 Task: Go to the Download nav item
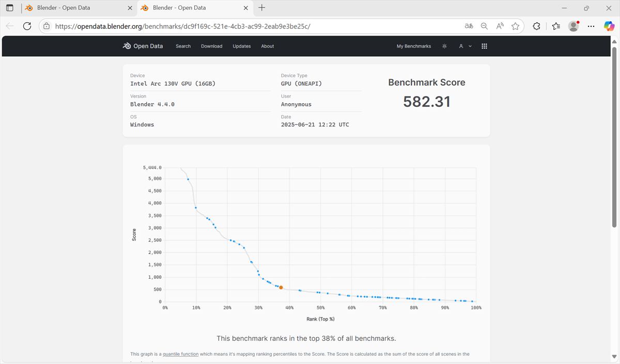pyautogui.click(x=211, y=46)
